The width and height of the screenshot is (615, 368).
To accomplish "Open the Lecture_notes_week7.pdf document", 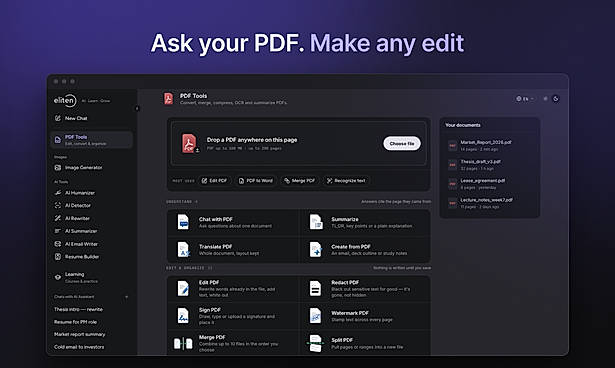I will 489,203.
